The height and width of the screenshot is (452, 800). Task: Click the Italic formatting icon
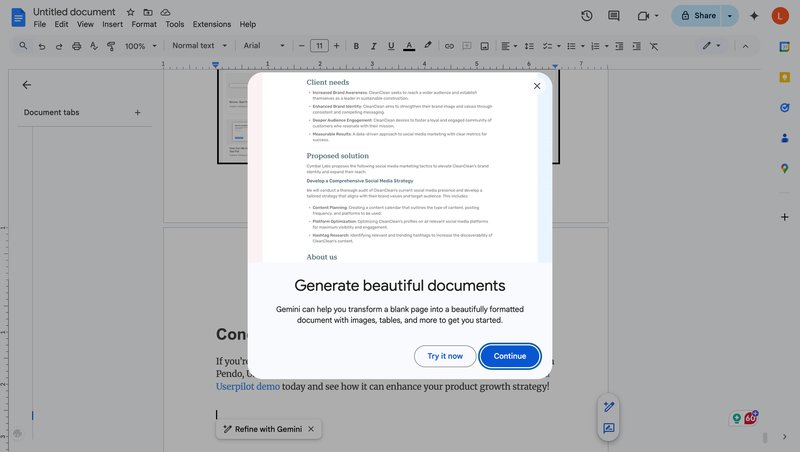click(x=373, y=46)
